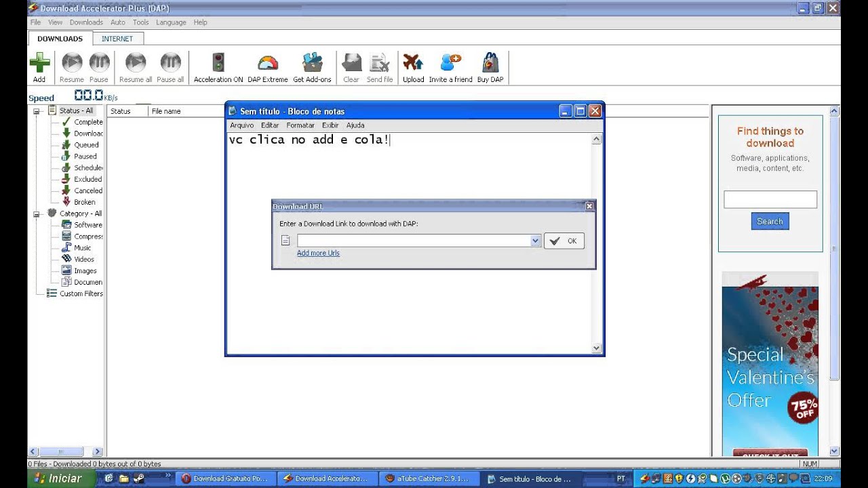Screen dimensions: 868x488
Task: Click the Upload airplane icon
Action: click(x=413, y=64)
